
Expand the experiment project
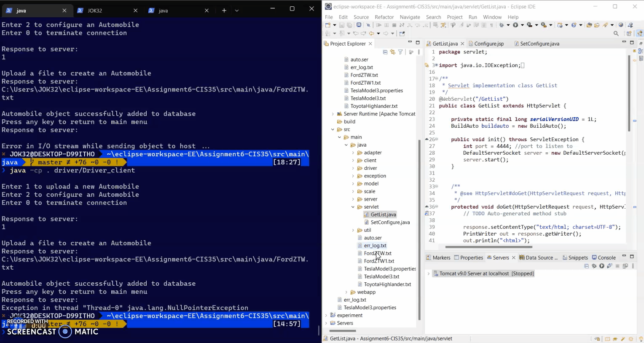(326, 315)
